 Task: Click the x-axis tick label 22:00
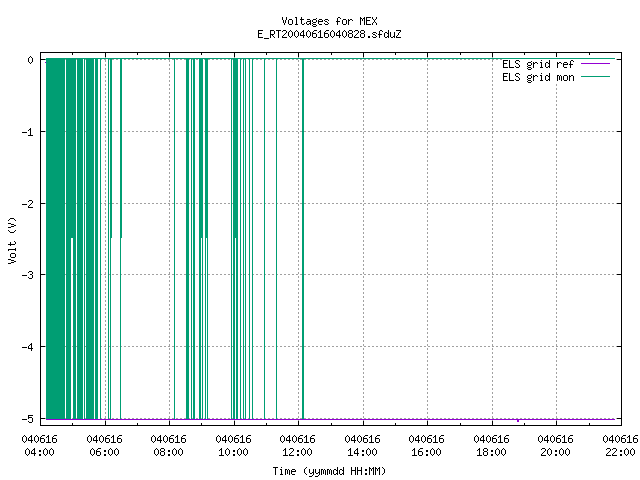[620, 452]
